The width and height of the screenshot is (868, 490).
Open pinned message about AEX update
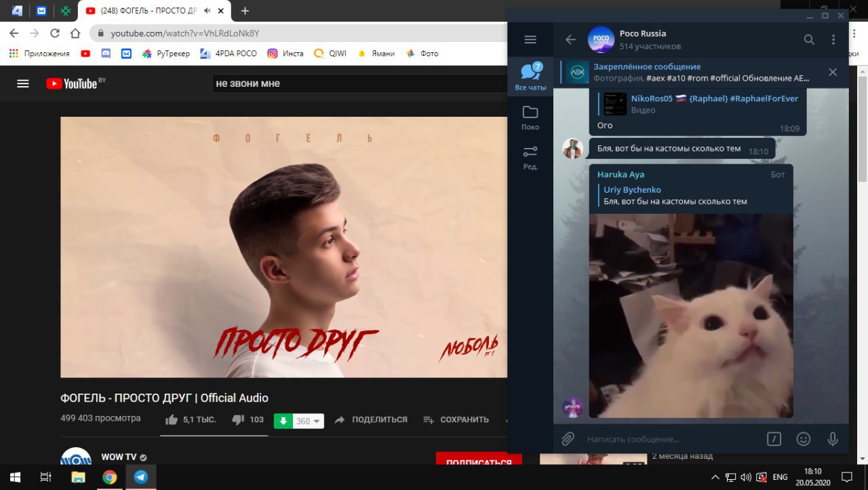[692, 72]
